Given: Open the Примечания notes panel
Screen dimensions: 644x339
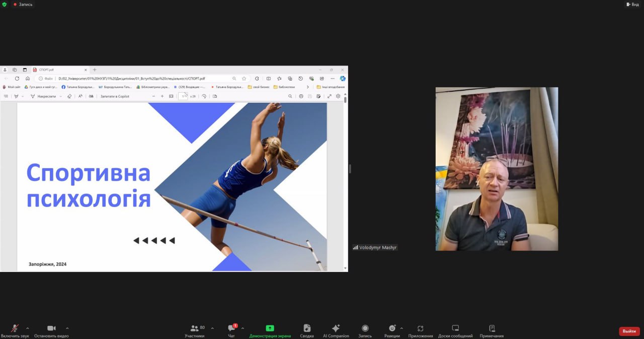Looking at the screenshot, I should [x=492, y=330].
